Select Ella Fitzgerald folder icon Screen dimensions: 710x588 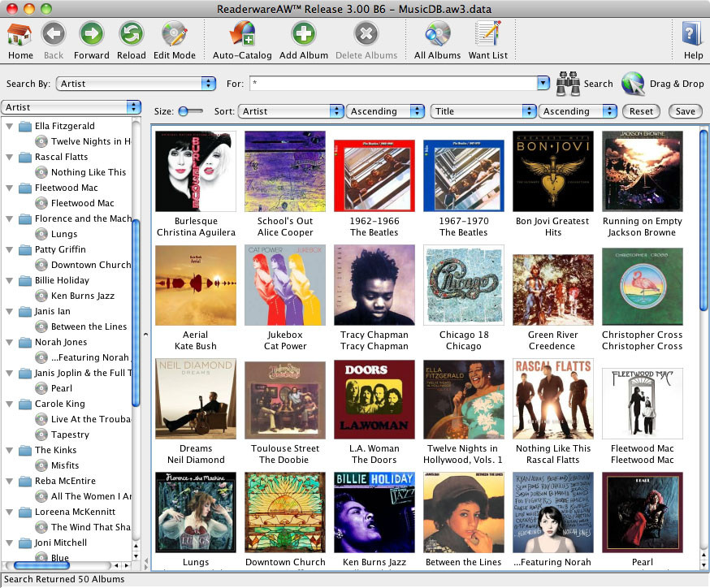tap(25, 127)
